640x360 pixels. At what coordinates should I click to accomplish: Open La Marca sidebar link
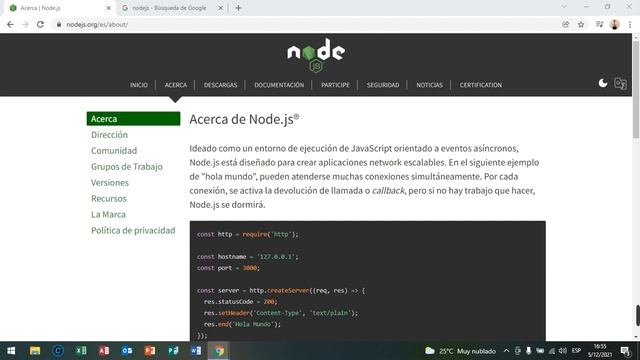[108, 214]
